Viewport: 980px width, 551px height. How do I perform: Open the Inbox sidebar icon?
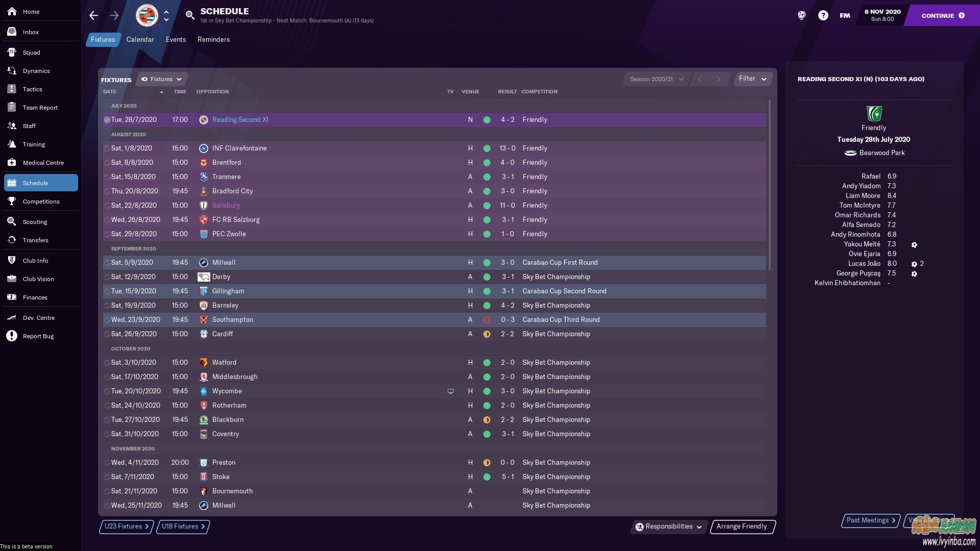click(x=12, y=32)
